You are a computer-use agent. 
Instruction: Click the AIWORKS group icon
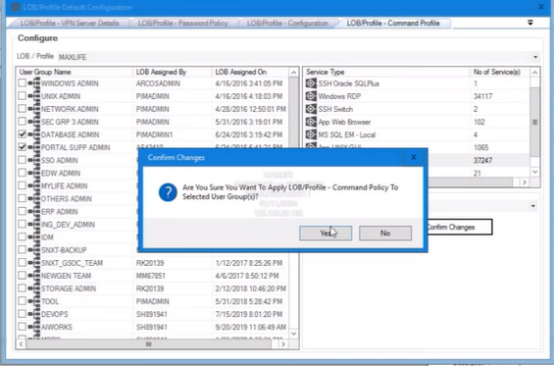pyautogui.click(x=34, y=327)
